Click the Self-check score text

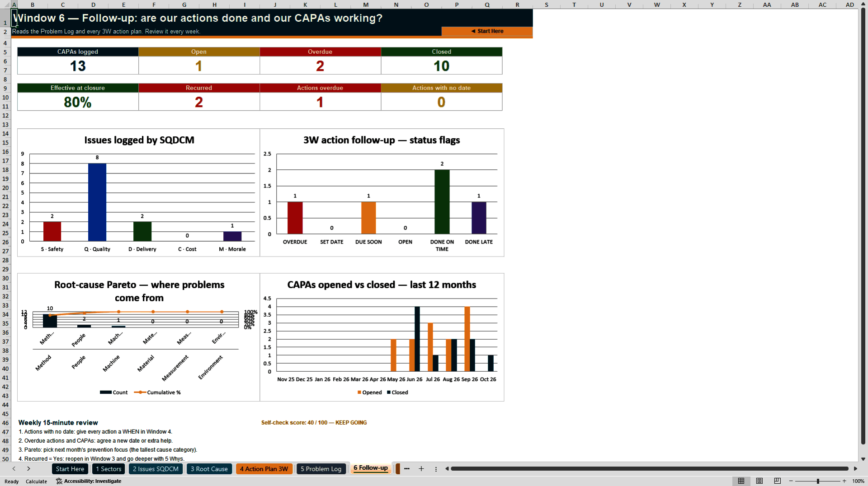(x=314, y=423)
